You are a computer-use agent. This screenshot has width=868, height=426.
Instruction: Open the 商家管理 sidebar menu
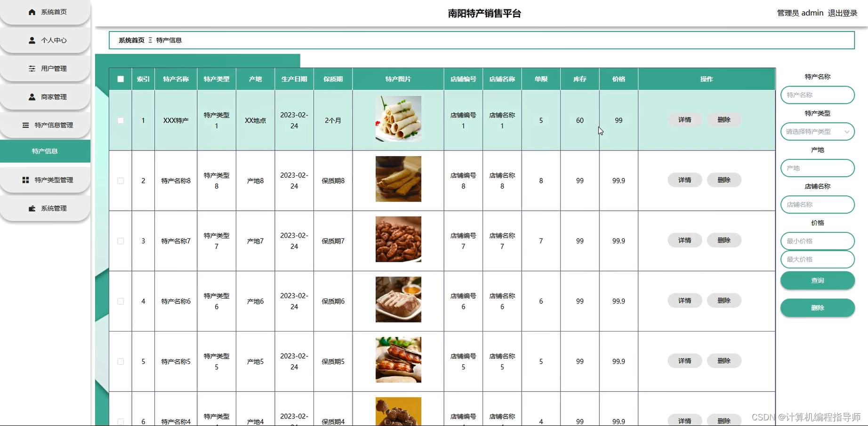click(x=45, y=97)
